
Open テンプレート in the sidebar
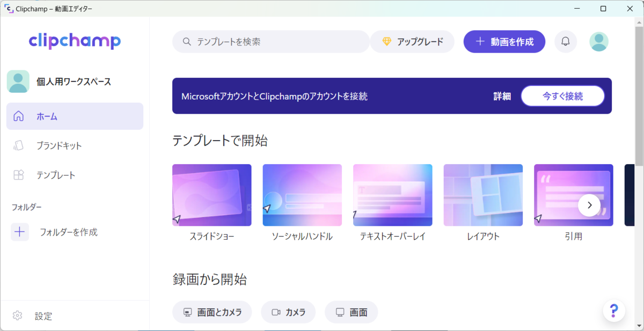[x=75, y=175]
